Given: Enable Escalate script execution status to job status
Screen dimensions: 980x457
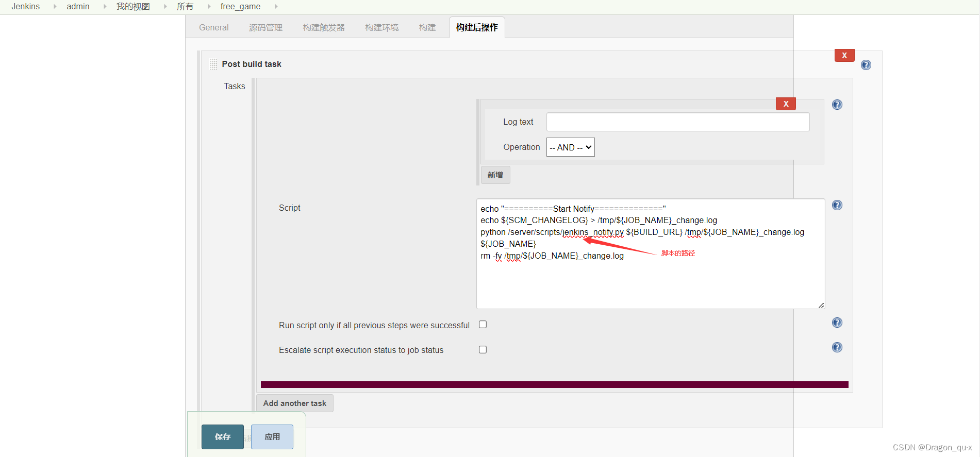Looking at the screenshot, I should pos(483,349).
